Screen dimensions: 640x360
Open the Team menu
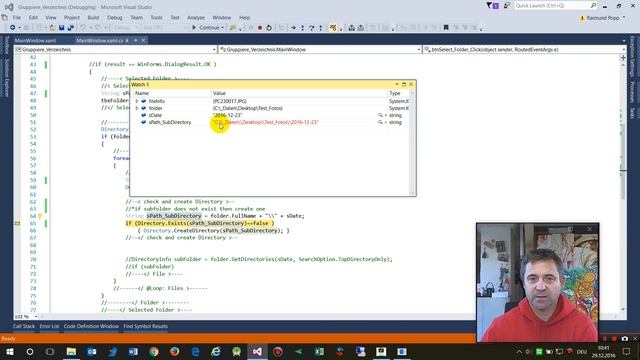click(136, 18)
